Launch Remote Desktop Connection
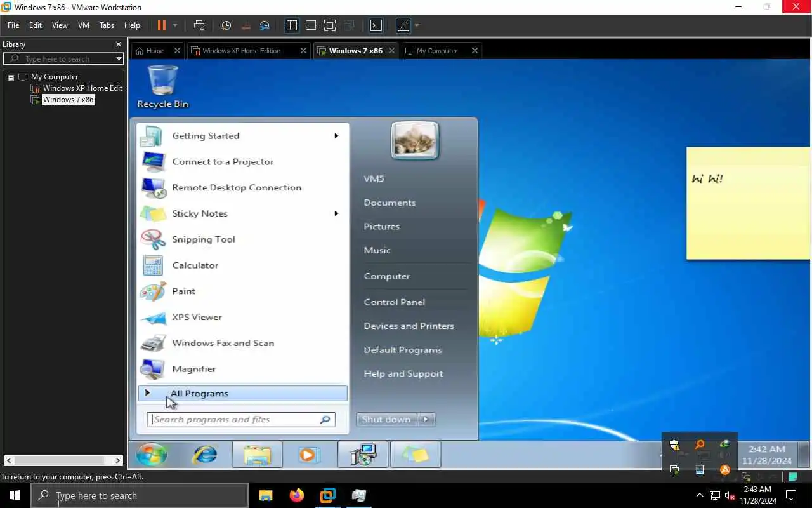This screenshot has height=508, width=812. click(x=242, y=188)
